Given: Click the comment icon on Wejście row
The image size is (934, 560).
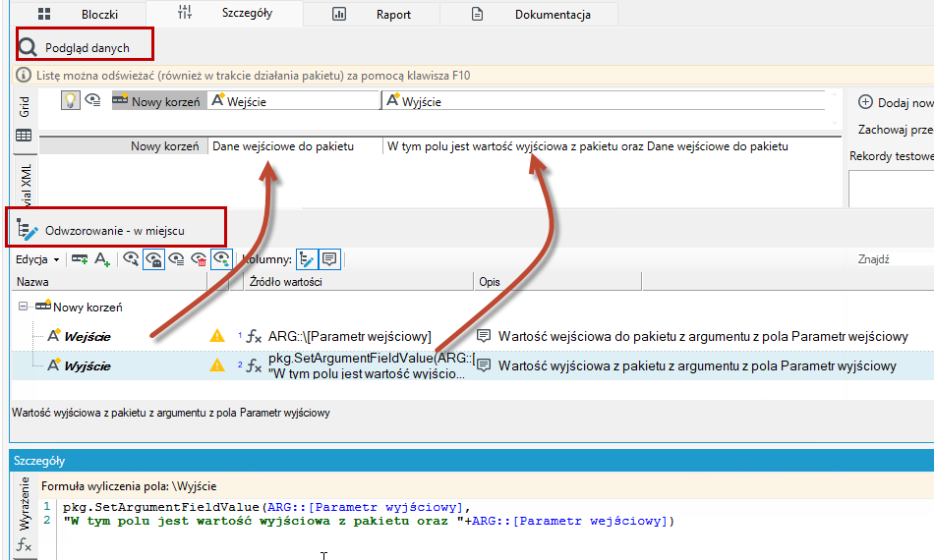Looking at the screenshot, I should pos(483,336).
